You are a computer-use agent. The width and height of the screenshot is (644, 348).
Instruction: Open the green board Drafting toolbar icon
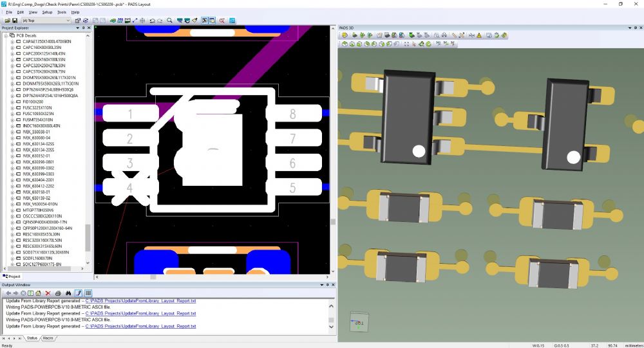pyautogui.click(x=113, y=21)
